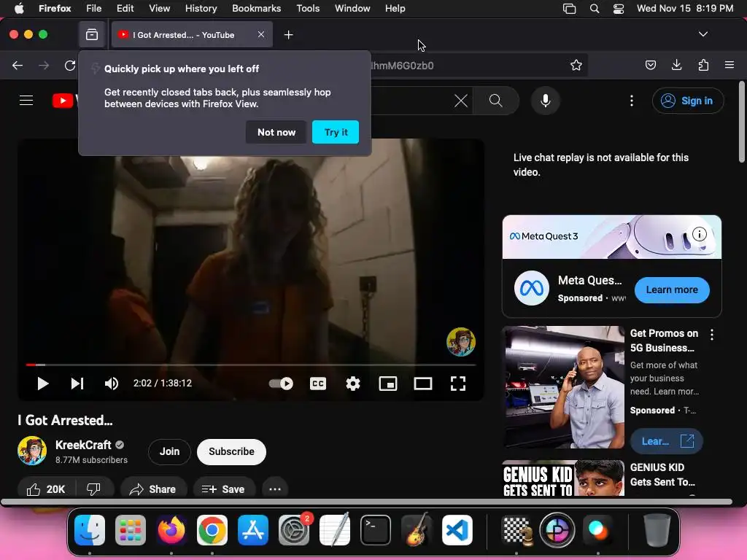Skip to next video

[77, 384]
